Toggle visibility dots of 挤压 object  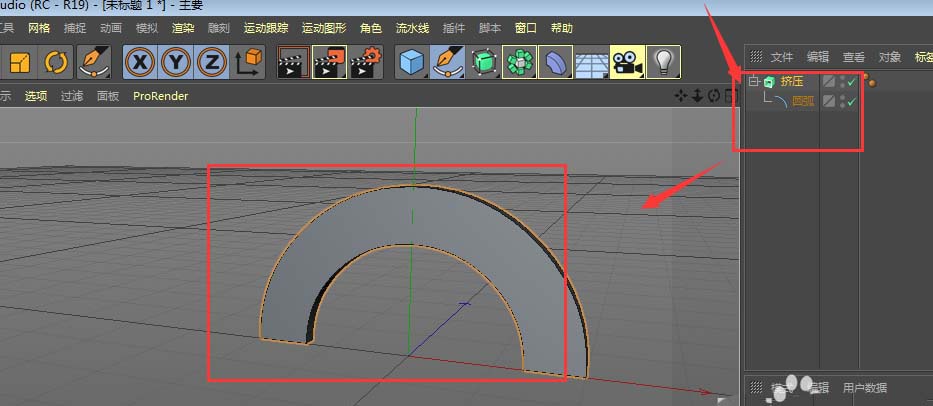pos(843,82)
